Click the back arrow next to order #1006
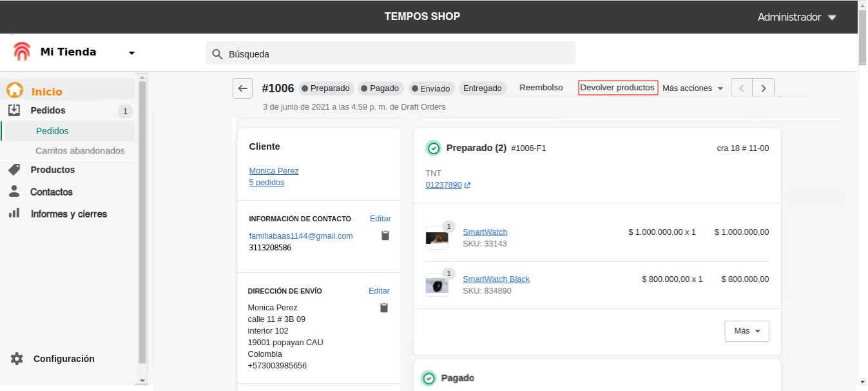Screen dimensions: 868x391 click(242, 88)
